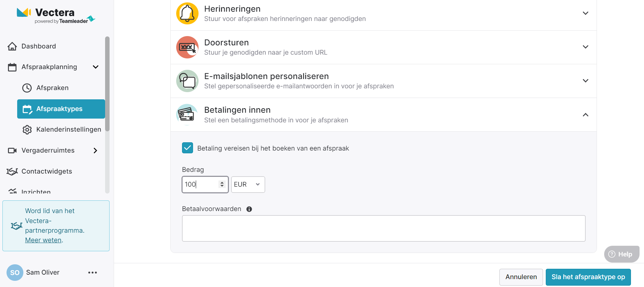Open the EUR currency dropdown
The width and height of the screenshot is (644, 287).
click(248, 185)
